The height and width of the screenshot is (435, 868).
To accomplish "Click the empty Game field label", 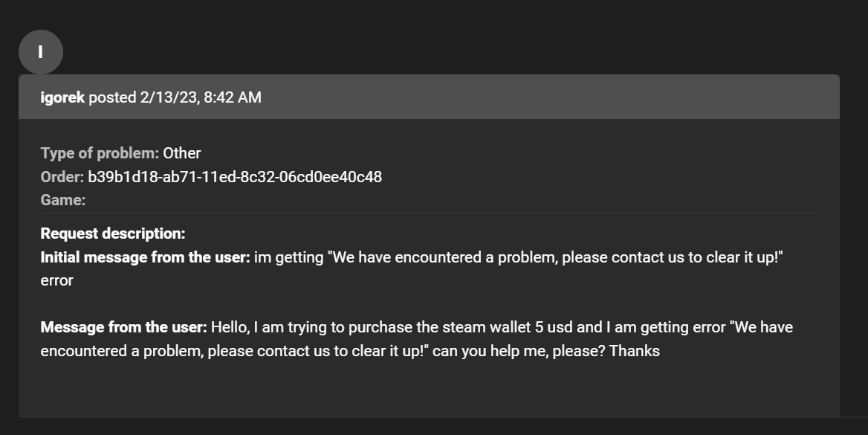I will 63,200.
